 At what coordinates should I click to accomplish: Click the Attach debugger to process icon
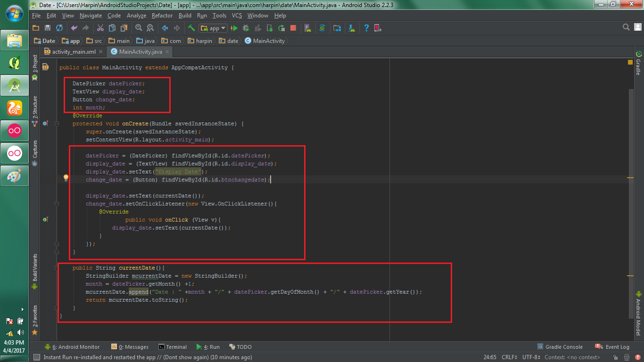(x=269, y=28)
